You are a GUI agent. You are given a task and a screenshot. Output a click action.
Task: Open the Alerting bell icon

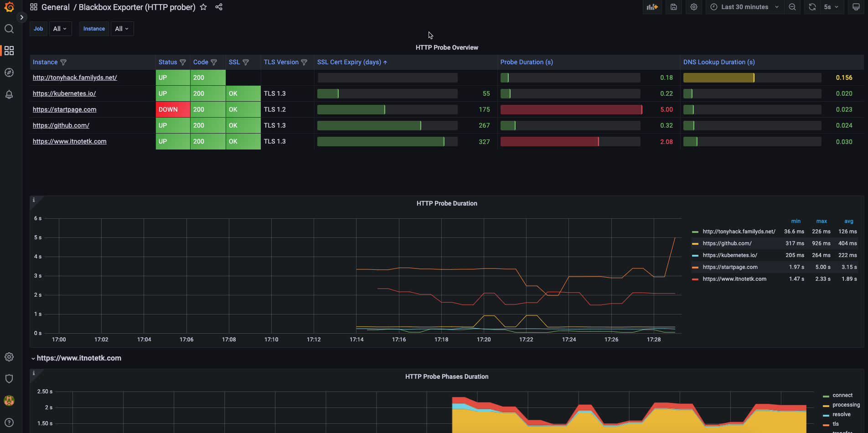click(x=9, y=94)
